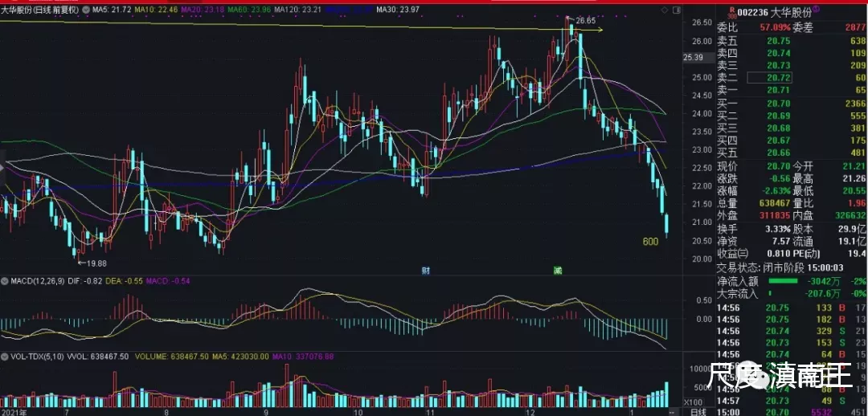Click the MACD(12,26,9) indicator title
The width and height of the screenshot is (868, 416).
(x=39, y=281)
